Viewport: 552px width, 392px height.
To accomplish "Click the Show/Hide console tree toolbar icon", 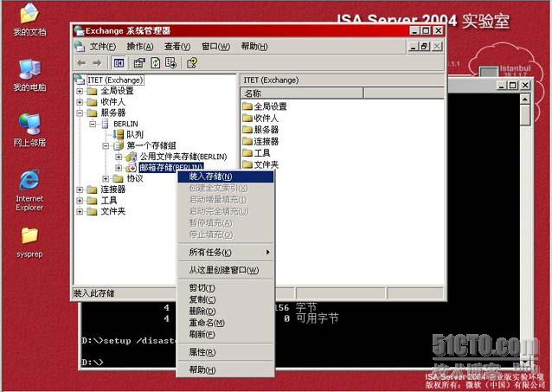I will (119, 62).
